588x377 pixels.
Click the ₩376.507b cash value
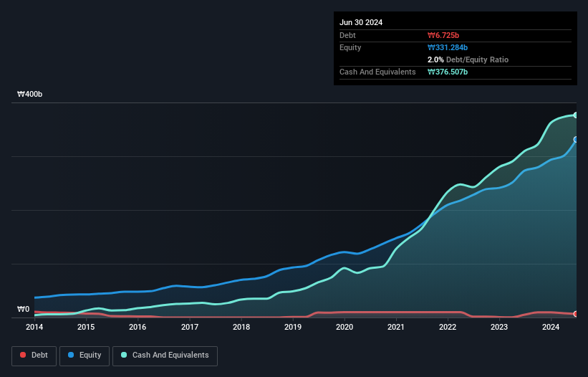point(448,72)
